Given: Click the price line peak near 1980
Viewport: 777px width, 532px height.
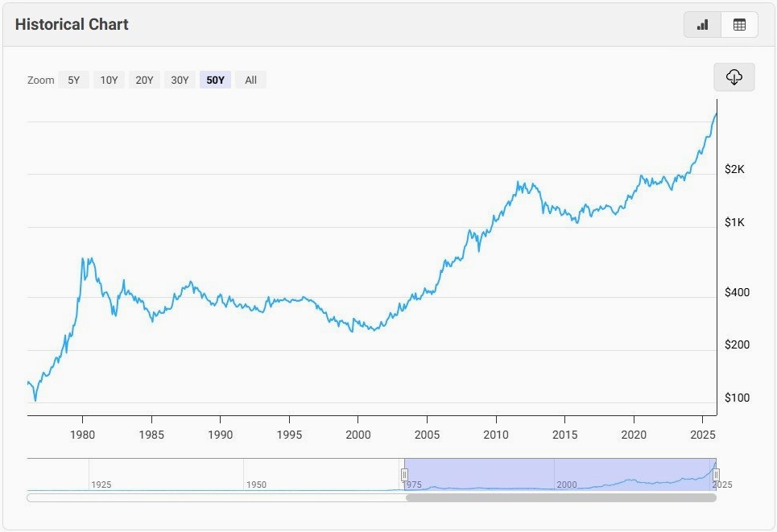Looking at the screenshot, I should (x=84, y=259).
